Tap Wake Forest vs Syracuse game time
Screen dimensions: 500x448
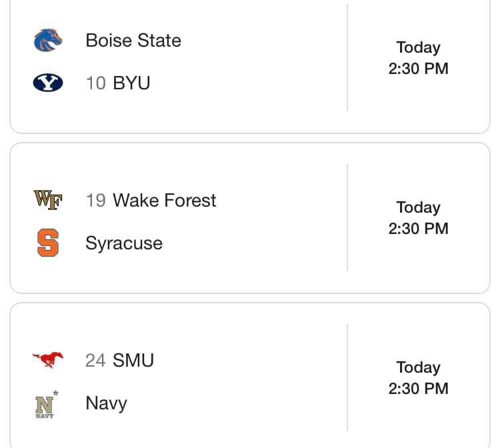[419, 218]
